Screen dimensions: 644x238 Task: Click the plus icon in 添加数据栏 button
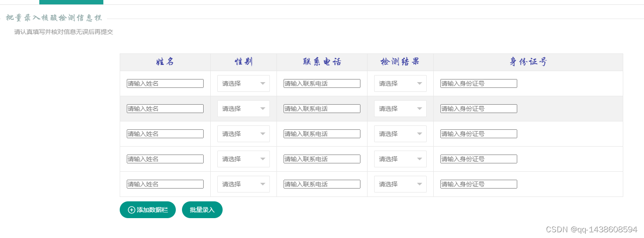(x=132, y=210)
